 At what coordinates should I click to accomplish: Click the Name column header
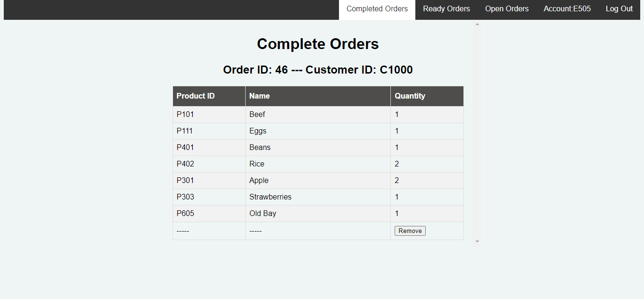tap(318, 96)
